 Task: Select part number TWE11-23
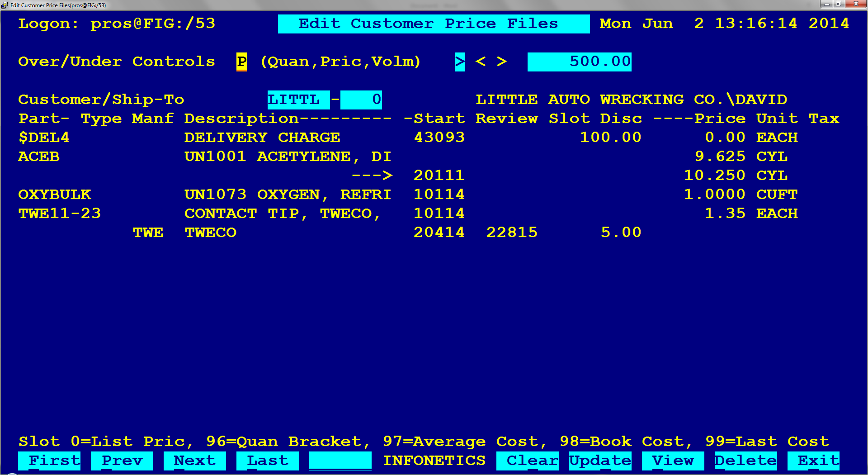coord(60,214)
